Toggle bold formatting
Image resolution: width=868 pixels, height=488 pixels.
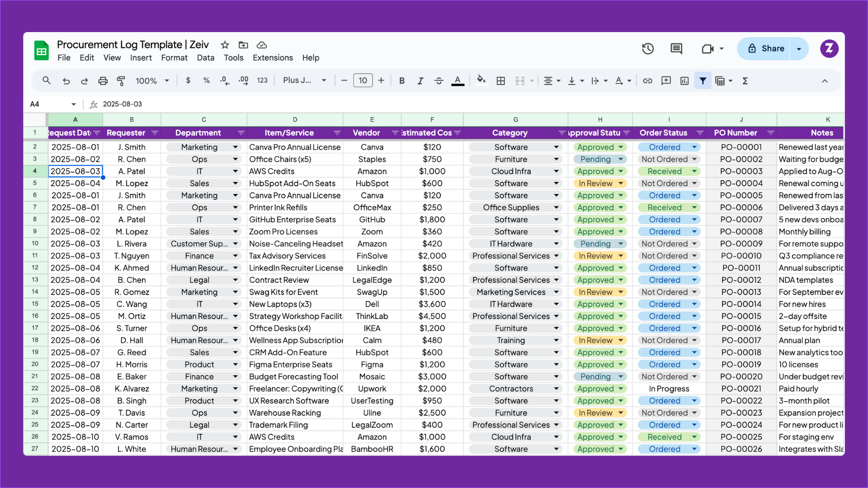401,80
